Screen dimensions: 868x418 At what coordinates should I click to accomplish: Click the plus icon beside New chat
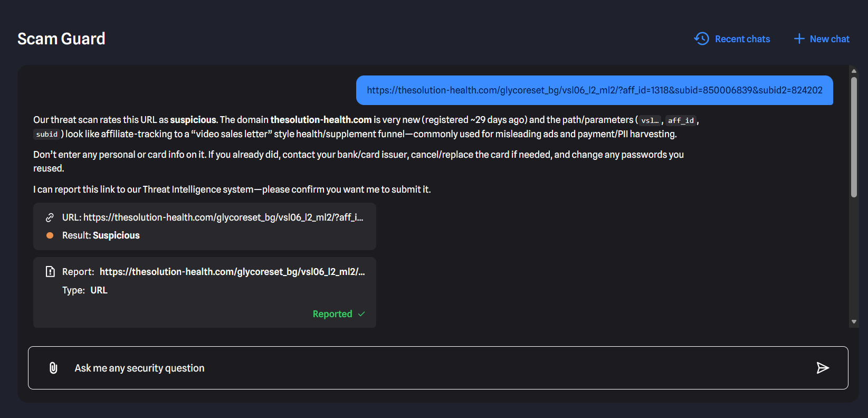pyautogui.click(x=799, y=39)
